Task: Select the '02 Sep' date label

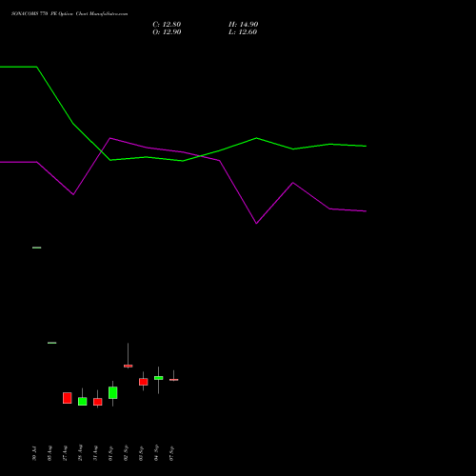Action: [x=126, y=453]
